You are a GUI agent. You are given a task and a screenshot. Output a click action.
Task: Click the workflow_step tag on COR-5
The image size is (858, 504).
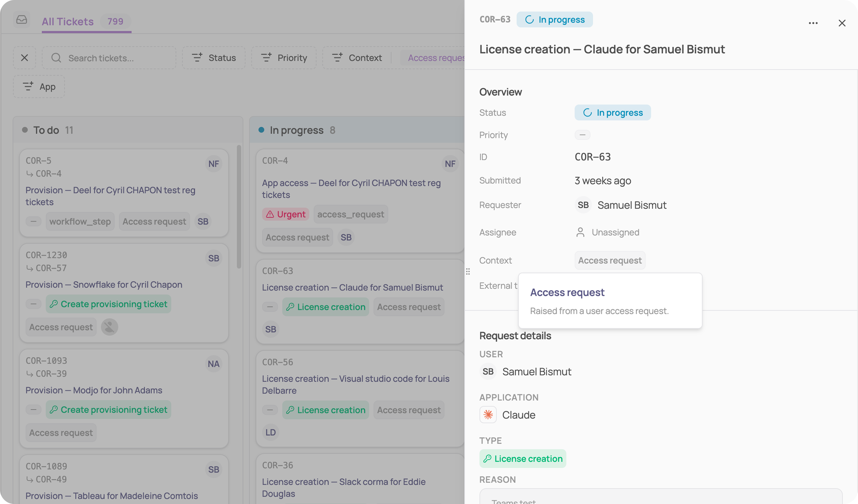tap(80, 221)
